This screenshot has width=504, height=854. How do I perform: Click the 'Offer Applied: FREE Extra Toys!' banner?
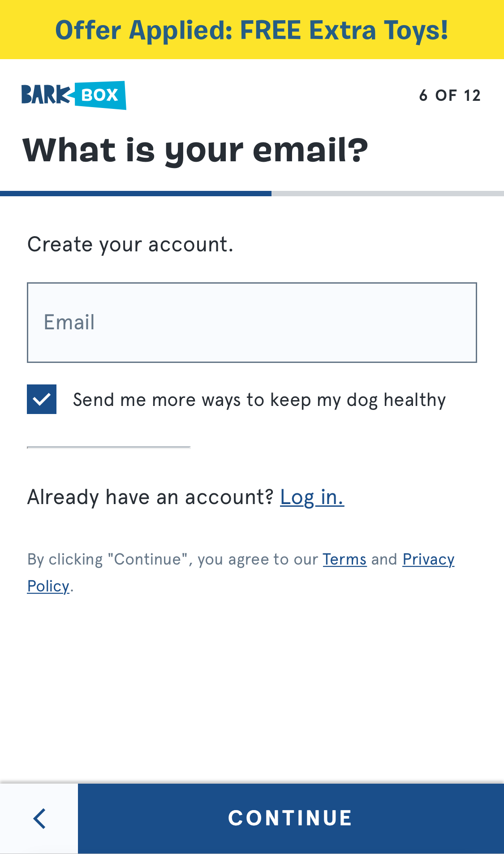point(252,29)
